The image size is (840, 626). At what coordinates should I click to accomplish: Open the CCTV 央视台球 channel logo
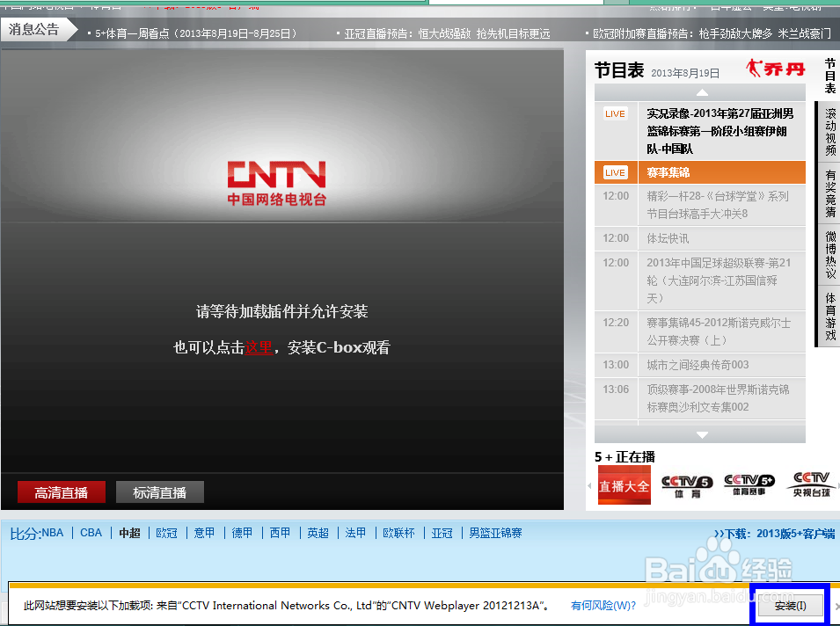point(810,484)
